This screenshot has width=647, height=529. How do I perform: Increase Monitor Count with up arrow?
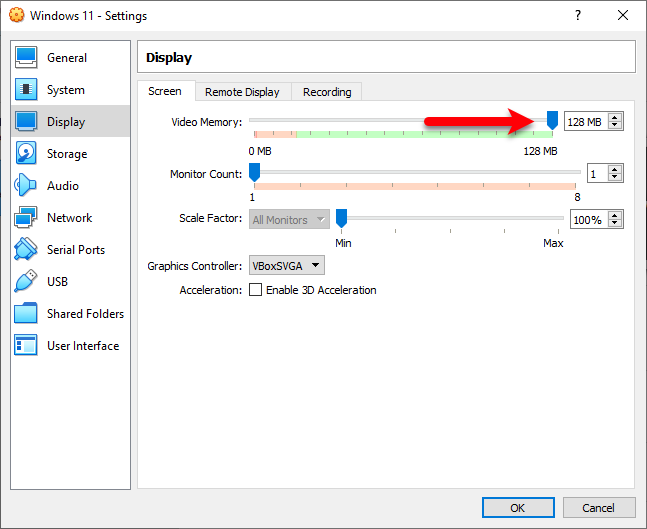coord(615,169)
